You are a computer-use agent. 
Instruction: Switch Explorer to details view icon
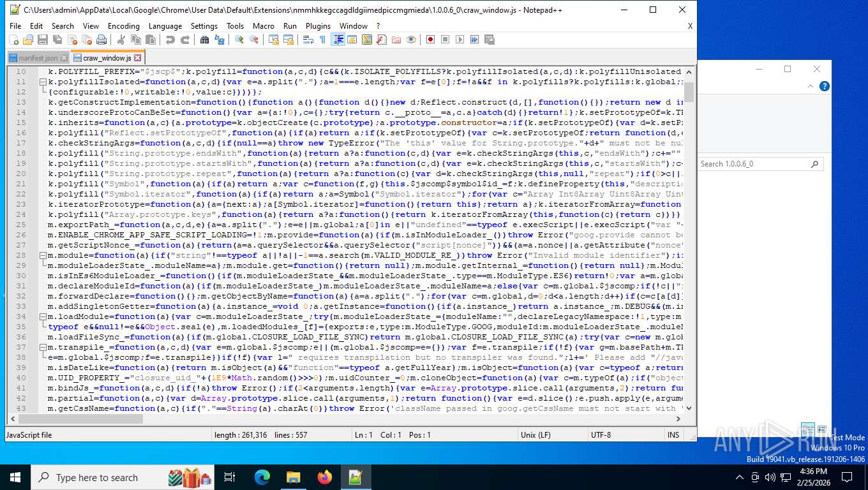tap(807, 430)
